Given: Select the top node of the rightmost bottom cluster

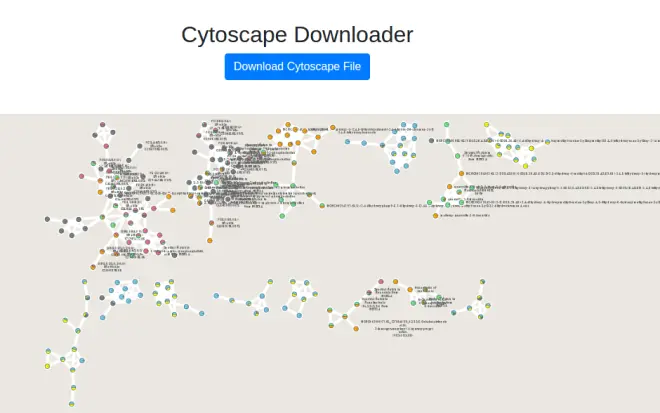Looking at the screenshot, I should 482,282.
